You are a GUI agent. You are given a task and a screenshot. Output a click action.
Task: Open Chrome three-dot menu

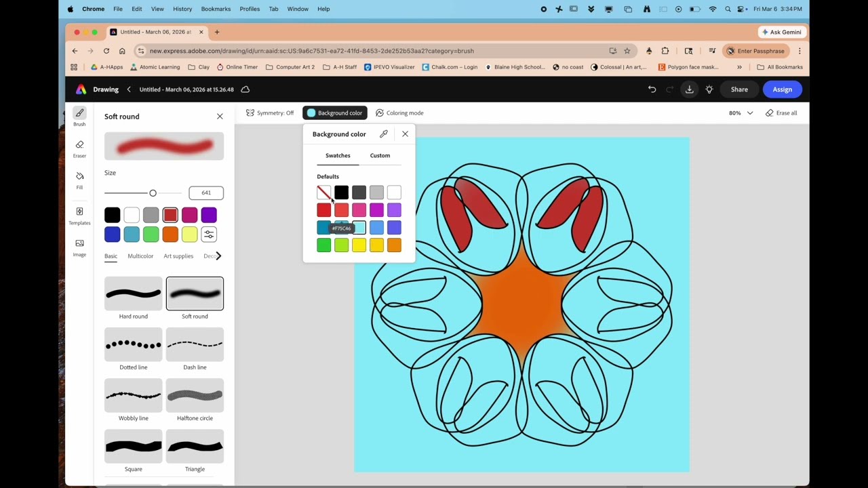(x=800, y=51)
